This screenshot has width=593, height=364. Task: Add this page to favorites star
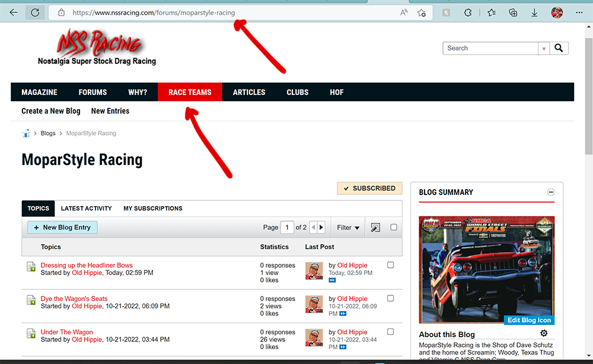[422, 12]
